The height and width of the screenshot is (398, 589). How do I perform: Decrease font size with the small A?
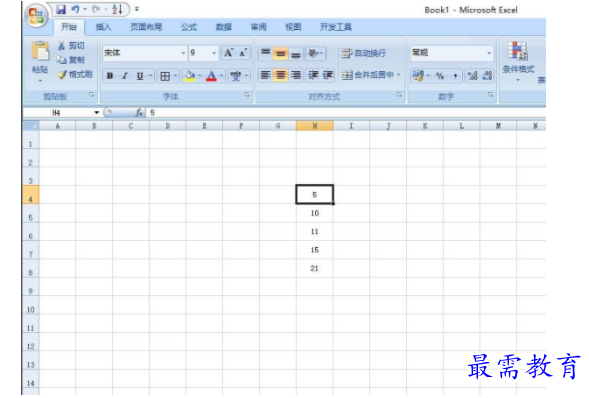tap(243, 53)
